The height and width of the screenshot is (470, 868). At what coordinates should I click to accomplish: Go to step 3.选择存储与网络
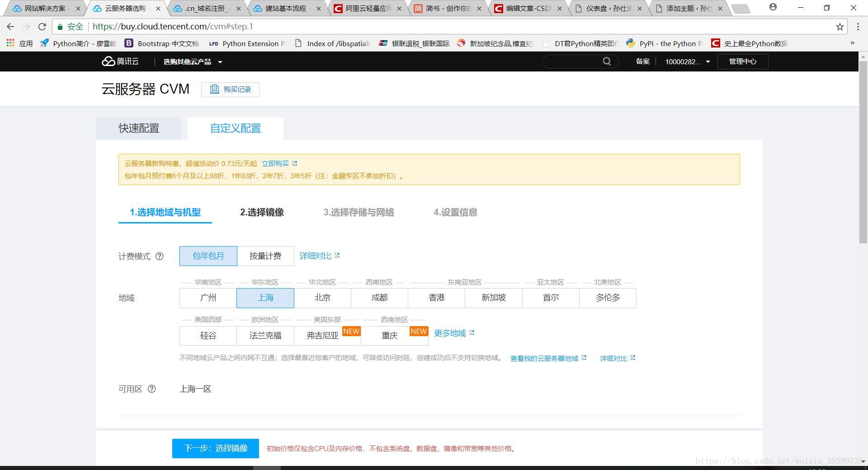coord(359,212)
